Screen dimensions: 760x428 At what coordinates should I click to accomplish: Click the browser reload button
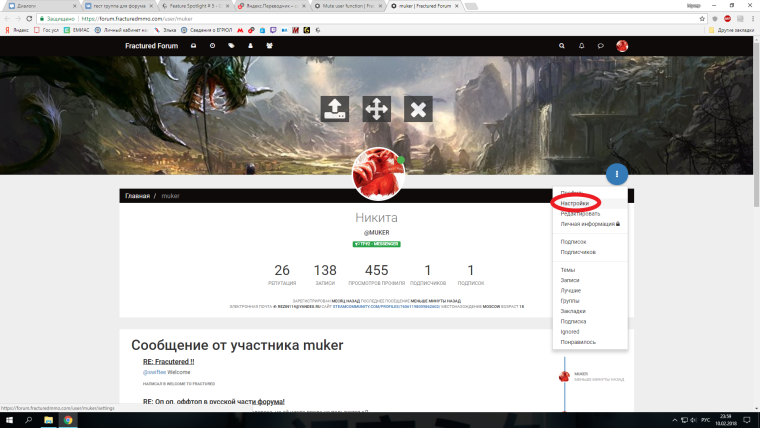29,18
